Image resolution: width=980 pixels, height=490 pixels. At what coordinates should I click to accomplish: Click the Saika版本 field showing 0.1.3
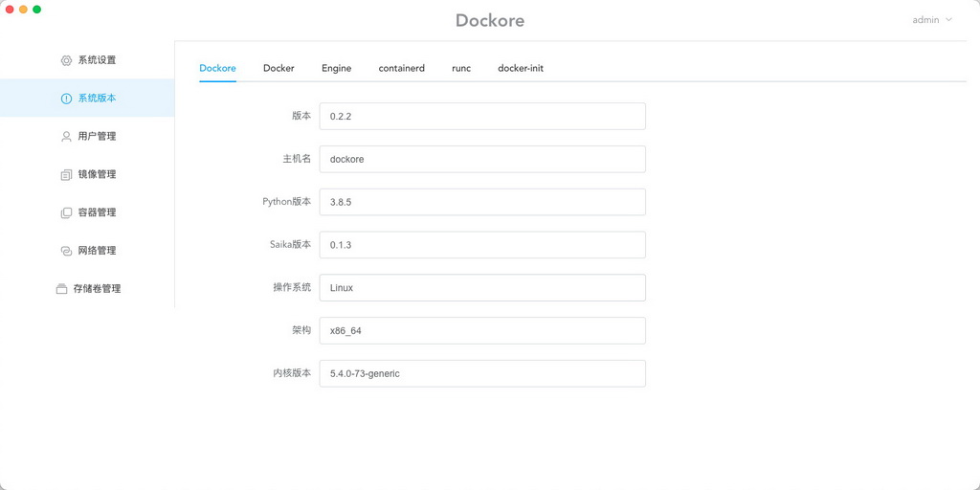pyautogui.click(x=482, y=245)
